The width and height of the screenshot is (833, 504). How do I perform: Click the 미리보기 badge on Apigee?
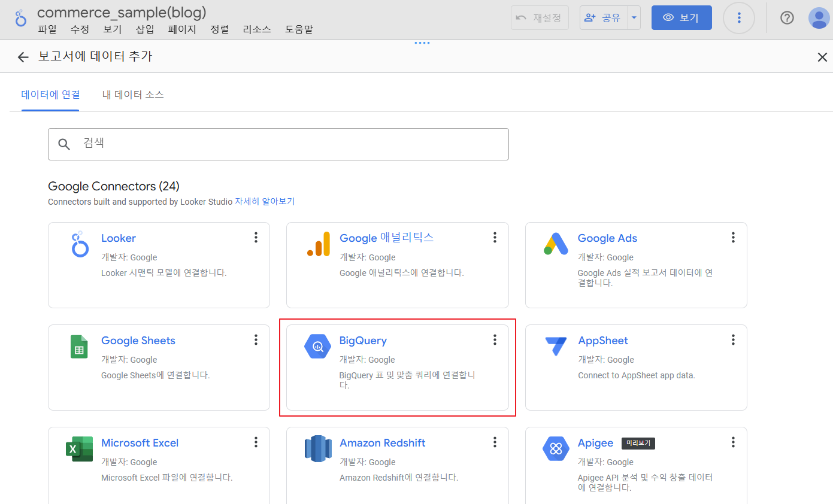[x=638, y=444]
